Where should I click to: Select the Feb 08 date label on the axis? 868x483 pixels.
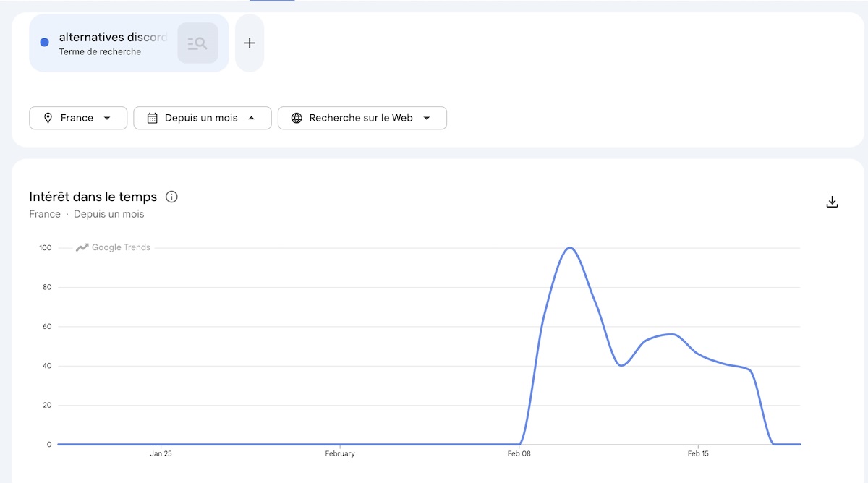click(x=519, y=454)
